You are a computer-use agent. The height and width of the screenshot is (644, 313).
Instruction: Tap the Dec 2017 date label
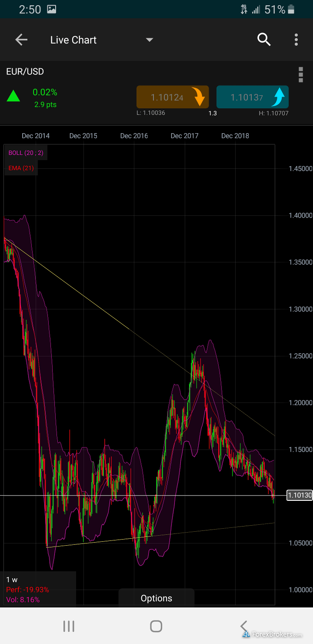click(184, 136)
